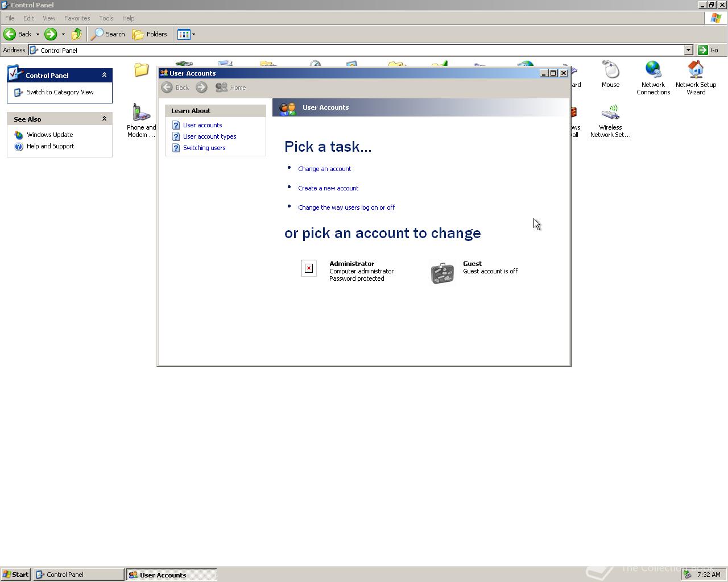The width and height of the screenshot is (728, 582).
Task: Click the system tray network icon
Action: tap(687, 575)
